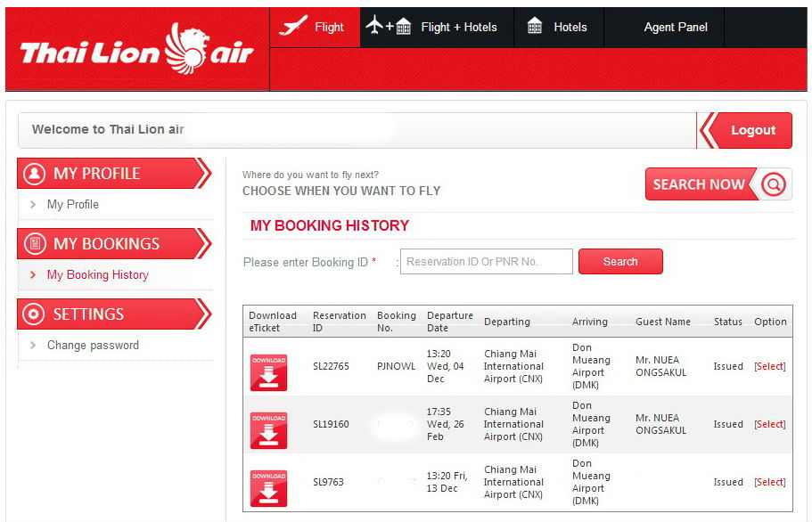The image size is (812, 522).
Task: Click the hotel building icon
Action: (535, 25)
